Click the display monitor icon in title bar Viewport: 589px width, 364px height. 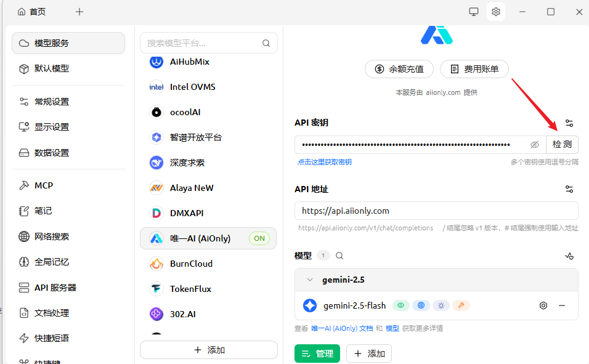click(x=474, y=12)
